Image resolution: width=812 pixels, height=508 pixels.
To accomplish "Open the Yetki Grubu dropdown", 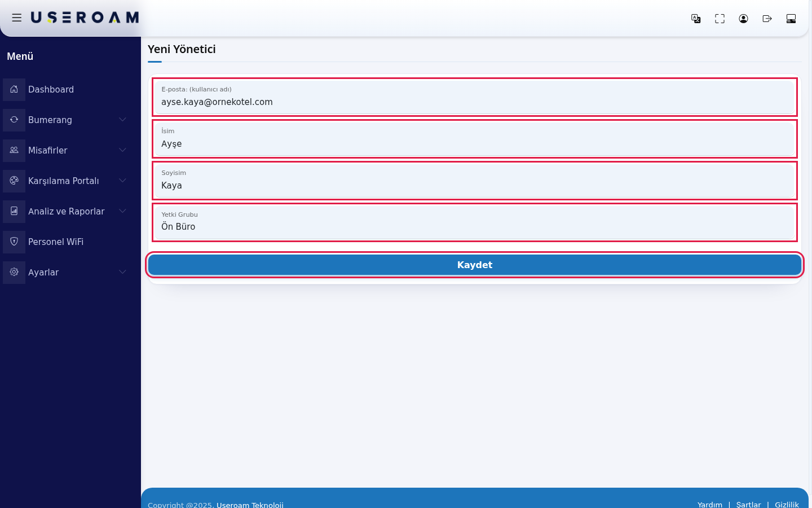I will point(475,222).
